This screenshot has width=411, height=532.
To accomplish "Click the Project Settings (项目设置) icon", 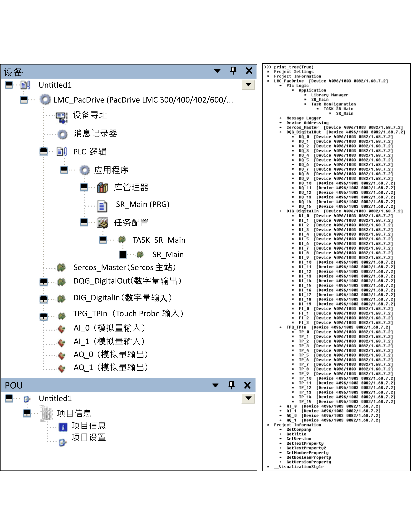I will pyautogui.click(x=63, y=442).
